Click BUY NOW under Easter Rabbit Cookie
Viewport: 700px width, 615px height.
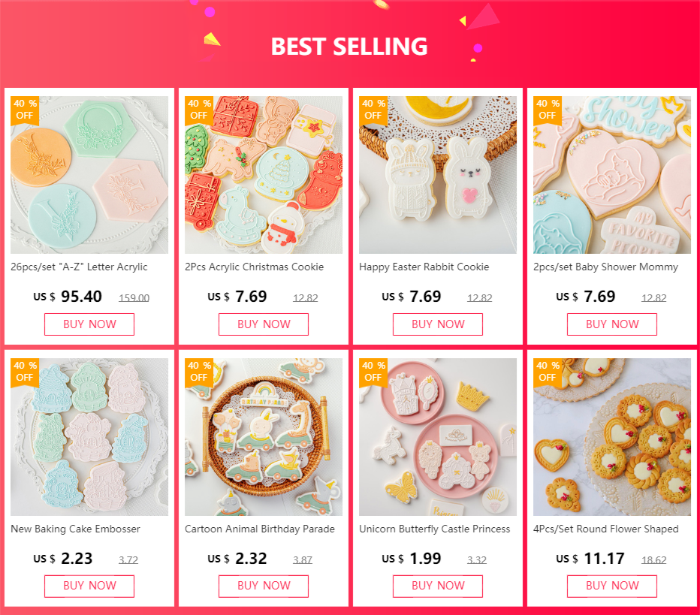coord(437,324)
